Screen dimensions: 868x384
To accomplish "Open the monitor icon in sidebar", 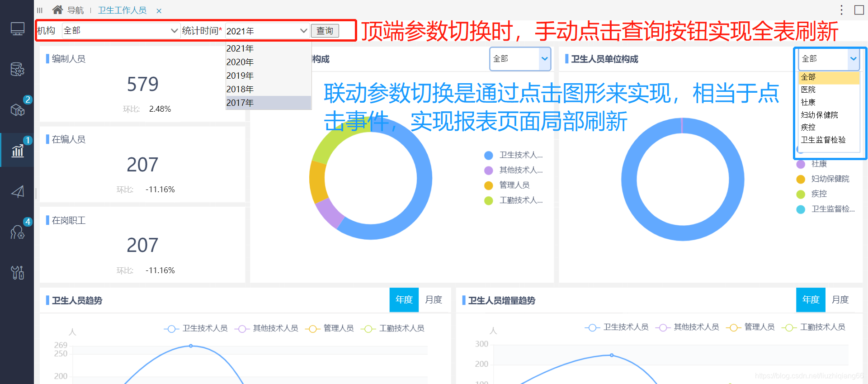I will pyautogui.click(x=17, y=29).
